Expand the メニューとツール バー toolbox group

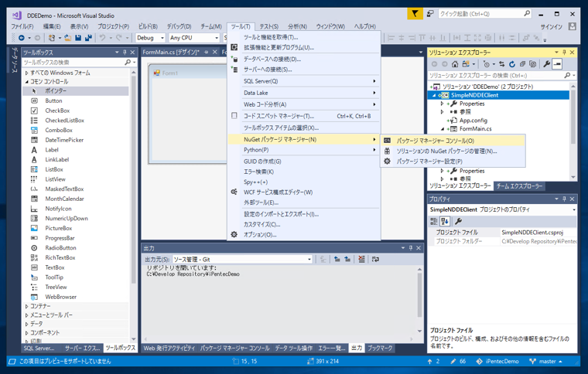[26, 315]
